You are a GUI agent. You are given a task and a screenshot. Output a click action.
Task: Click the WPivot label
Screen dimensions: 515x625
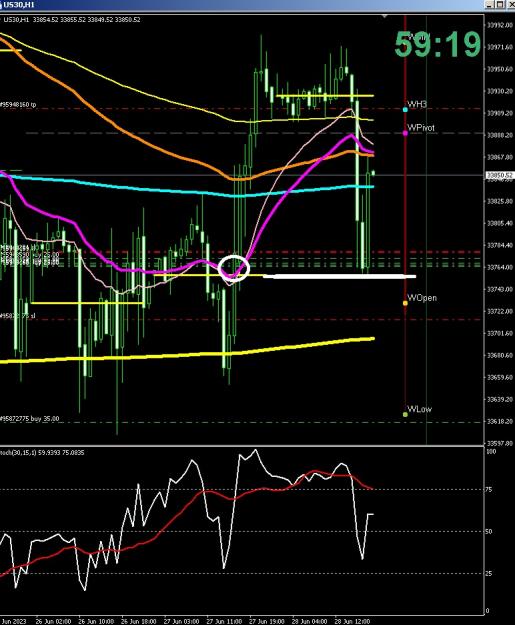(x=421, y=128)
